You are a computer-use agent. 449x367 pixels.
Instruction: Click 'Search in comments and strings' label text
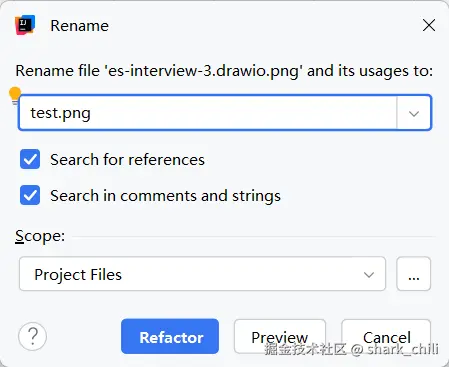pos(165,196)
